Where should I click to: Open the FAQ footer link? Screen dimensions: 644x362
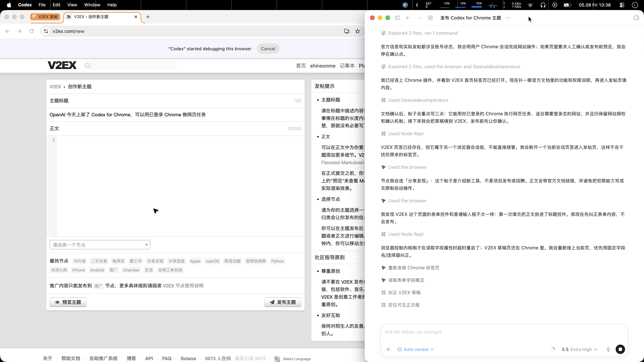pos(167,358)
